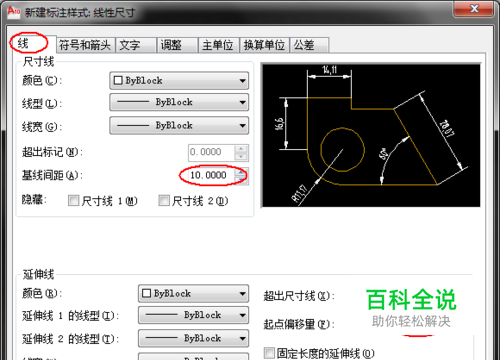Increase 超出标记 with up arrow
This screenshot has height=360, width=500.
241,148
